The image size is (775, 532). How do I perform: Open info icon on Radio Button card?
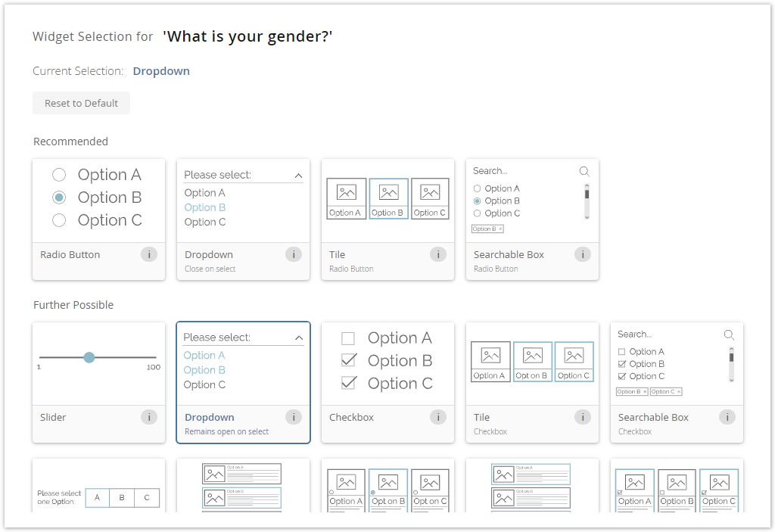click(149, 254)
